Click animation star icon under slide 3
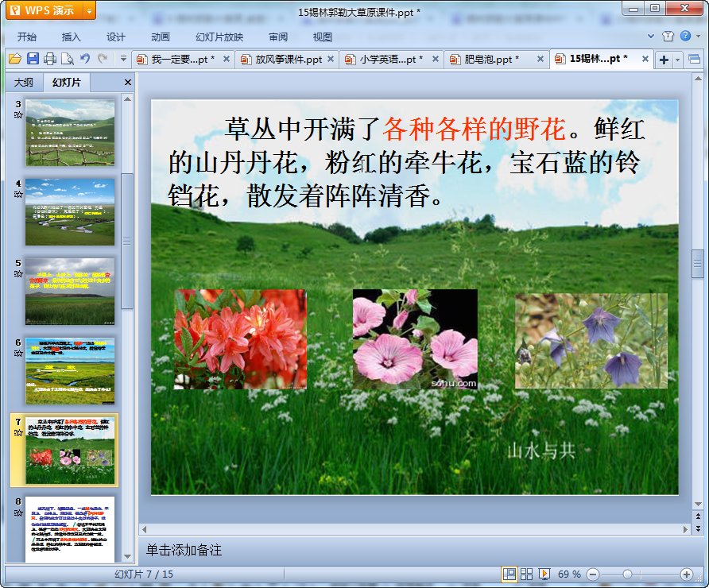Image resolution: width=709 pixels, height=588 pixels. coord(18,114)
